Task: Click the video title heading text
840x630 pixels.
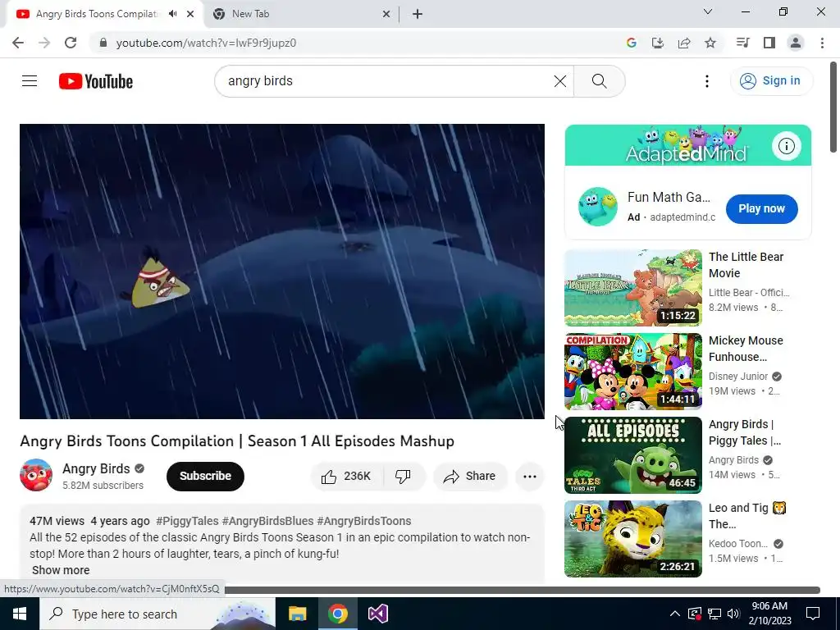Action: [237, 441]
